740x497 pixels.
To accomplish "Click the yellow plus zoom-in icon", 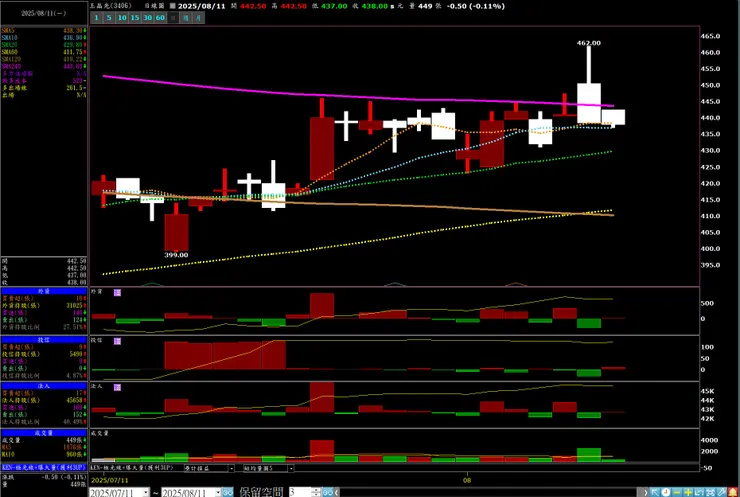I will tap(688, 492).
